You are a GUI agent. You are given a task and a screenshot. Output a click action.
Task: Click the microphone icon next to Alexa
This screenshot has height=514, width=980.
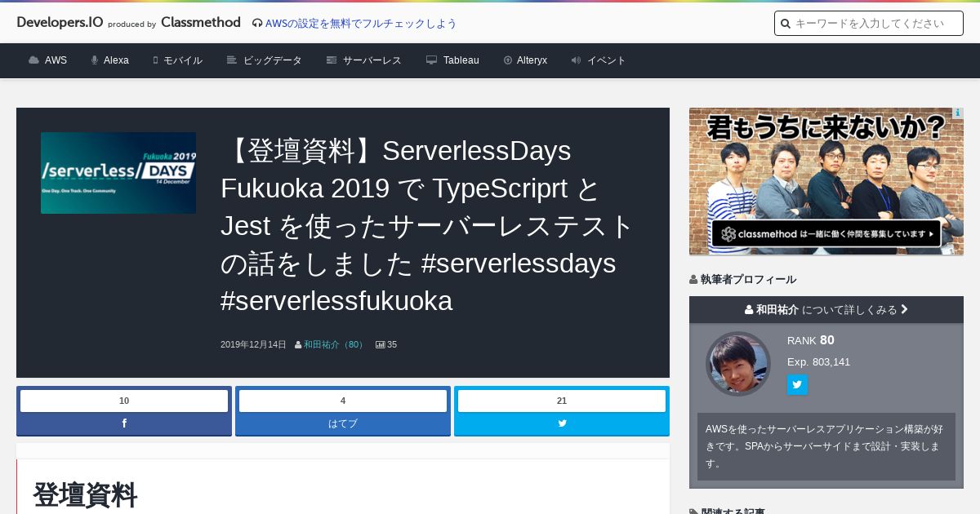pyautogui.click(x=95, y=60)
